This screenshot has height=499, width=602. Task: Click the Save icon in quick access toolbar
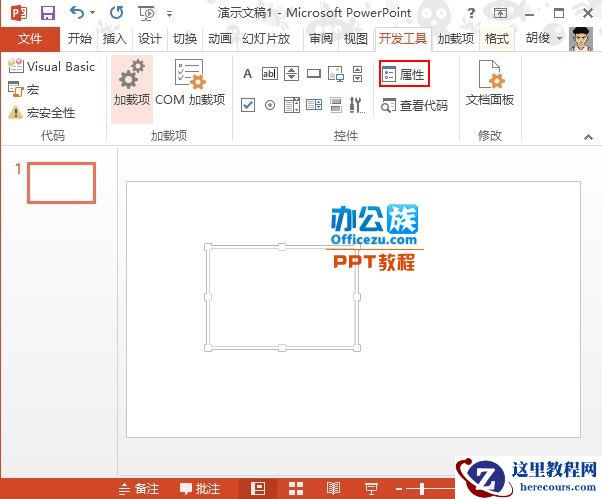(48, 13)
